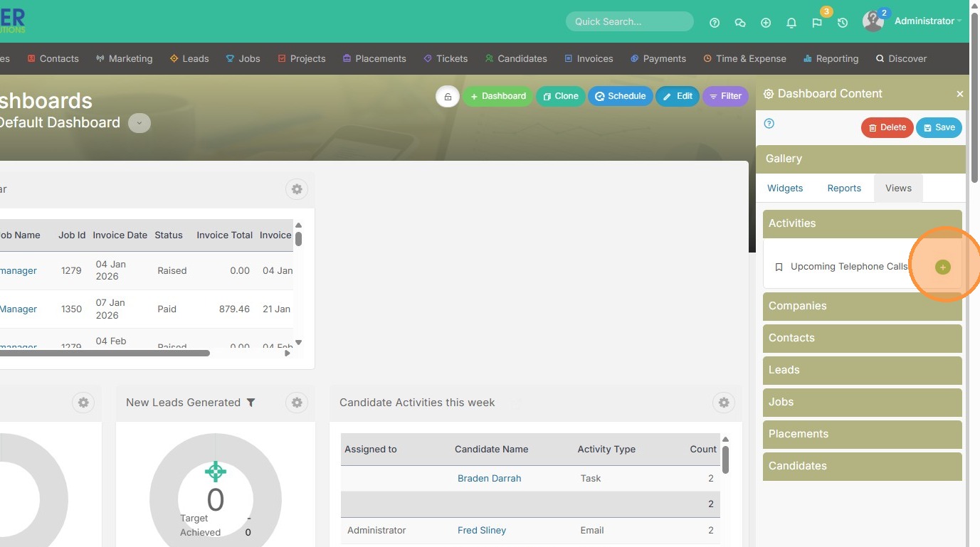
Task: Click the Invoice Total column header
Action: 224,235
